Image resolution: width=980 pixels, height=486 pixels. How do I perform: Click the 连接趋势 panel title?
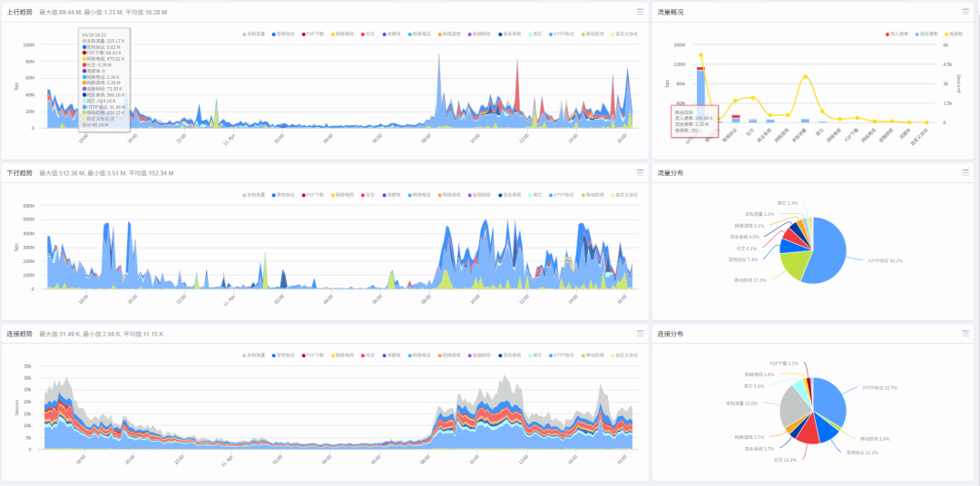pos(19,334)
